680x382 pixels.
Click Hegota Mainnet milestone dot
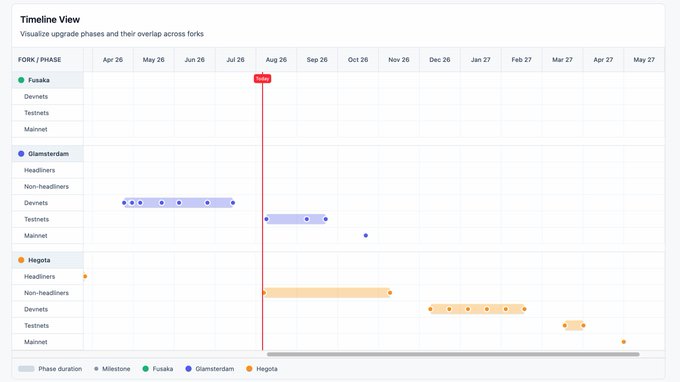coord(624,342)
